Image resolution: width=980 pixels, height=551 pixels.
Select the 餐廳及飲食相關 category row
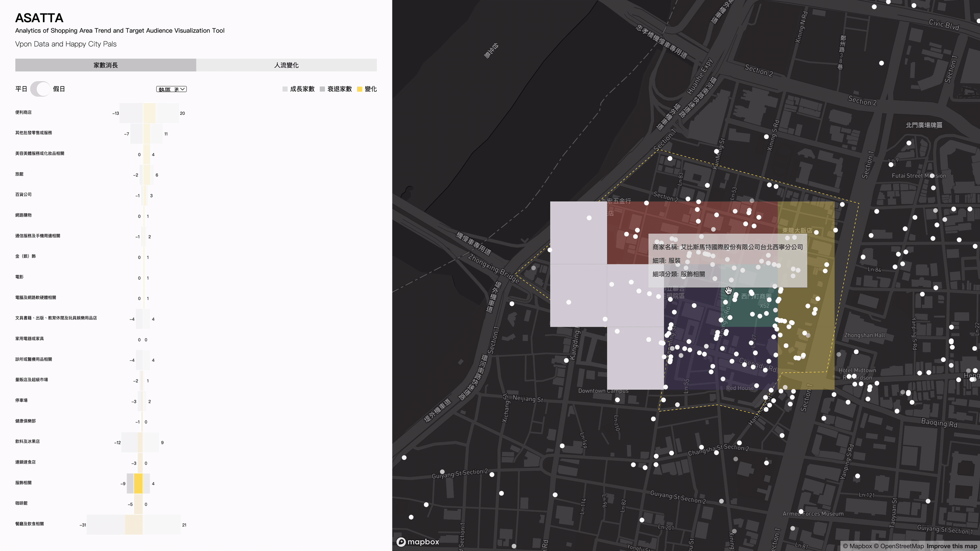click(29, 524)
